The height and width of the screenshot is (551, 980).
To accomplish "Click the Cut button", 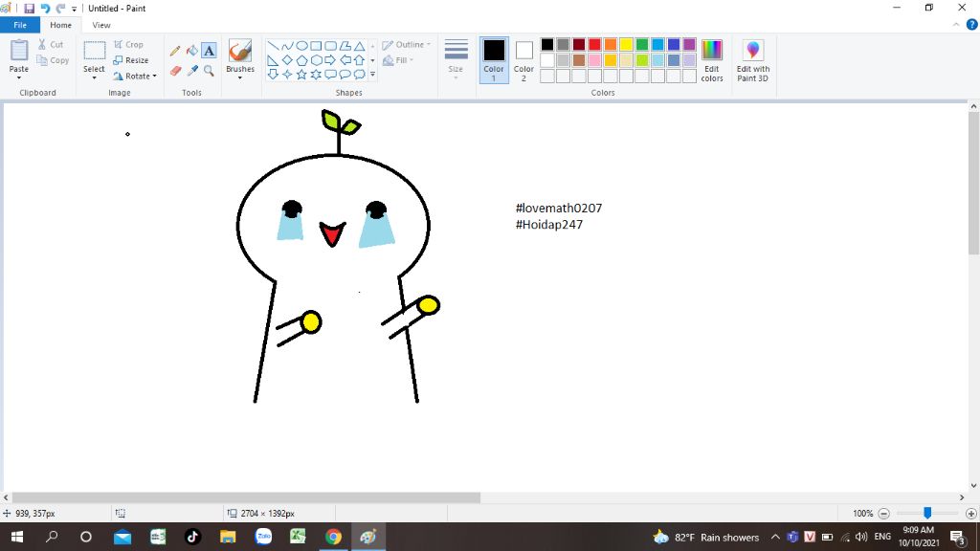I will point(50,44).
